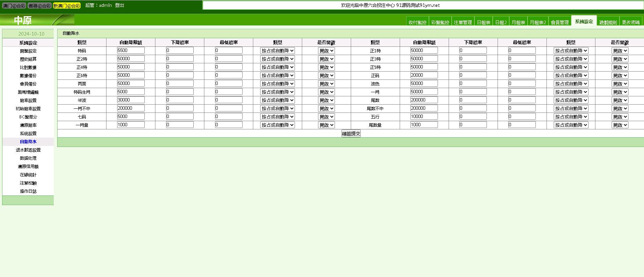Image resolution: width=644 pixels, height=277 pixels.
Task: Open 數據備份 in sidebar
Action: click(x=28, y=76)
